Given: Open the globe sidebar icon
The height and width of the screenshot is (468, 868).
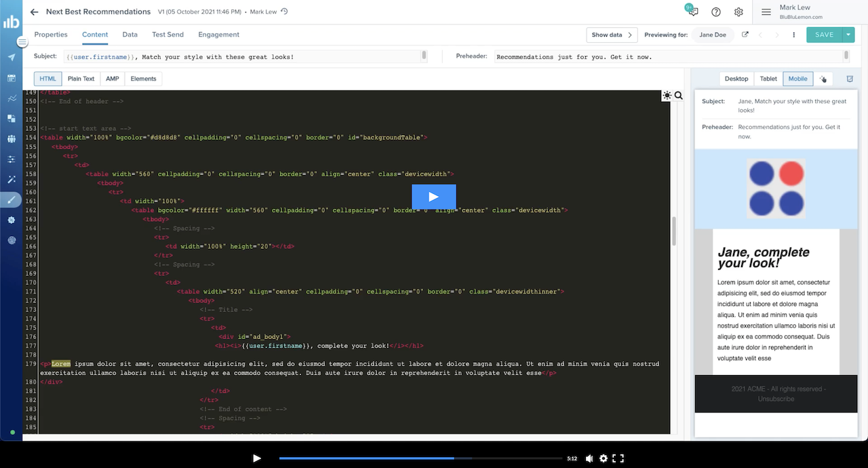Looking at the screenshot, I should click(x=12, y=240).
